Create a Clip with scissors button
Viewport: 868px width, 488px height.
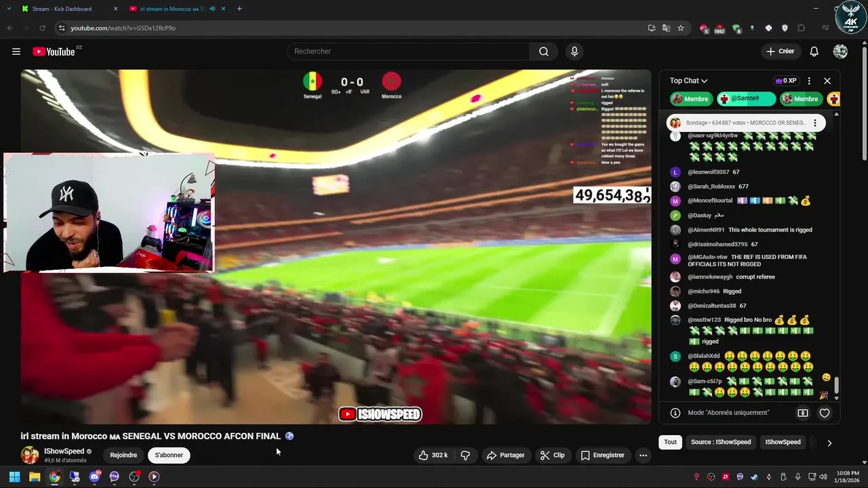(x=552, y=455)
